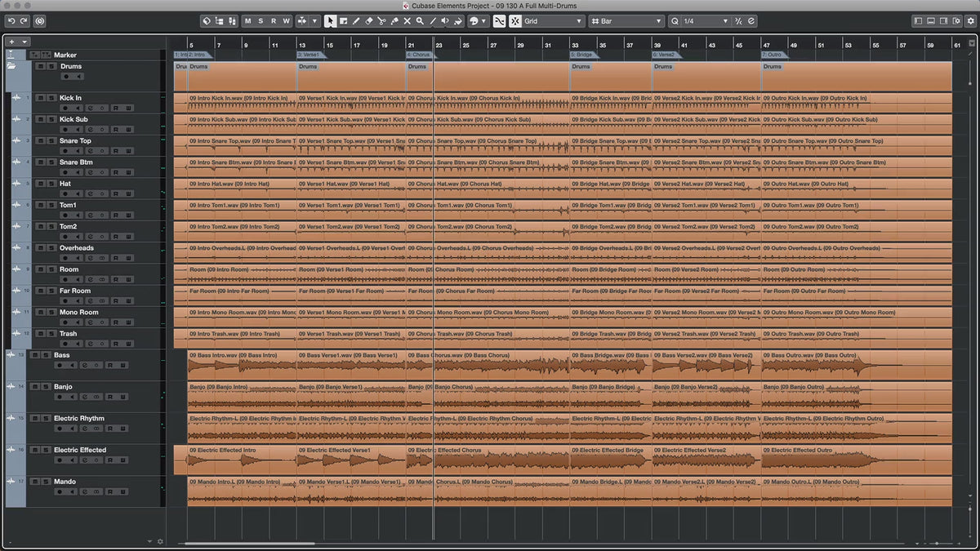Select the 09 Bass Bridge audio clip
The image size is (980, 551).
coord(609,366)
